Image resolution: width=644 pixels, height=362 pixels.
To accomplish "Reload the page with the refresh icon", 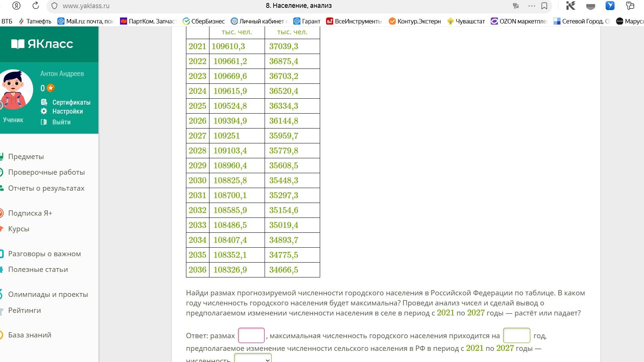I will [x=36, y=6].
